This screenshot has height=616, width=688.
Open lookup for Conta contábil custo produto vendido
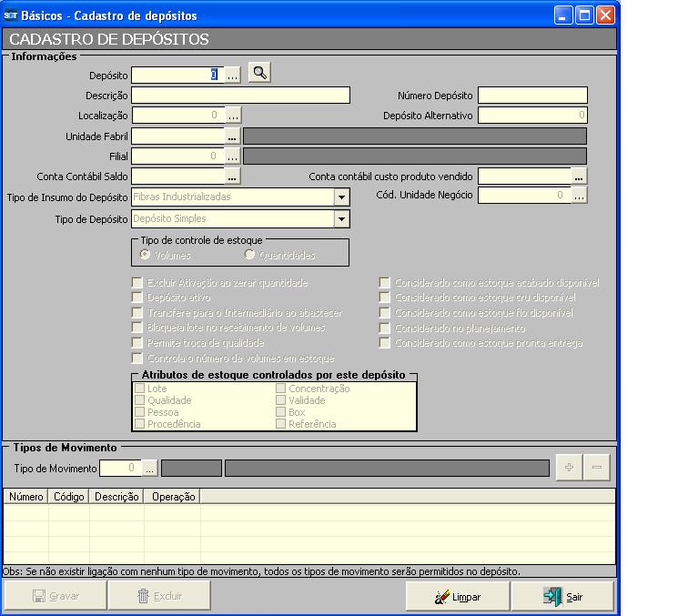tap(579, 177)
